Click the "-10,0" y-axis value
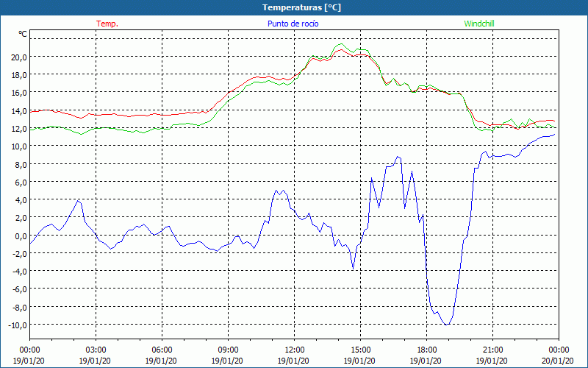The width and height of the screenshot is (588, 368). tap(18, 325)
